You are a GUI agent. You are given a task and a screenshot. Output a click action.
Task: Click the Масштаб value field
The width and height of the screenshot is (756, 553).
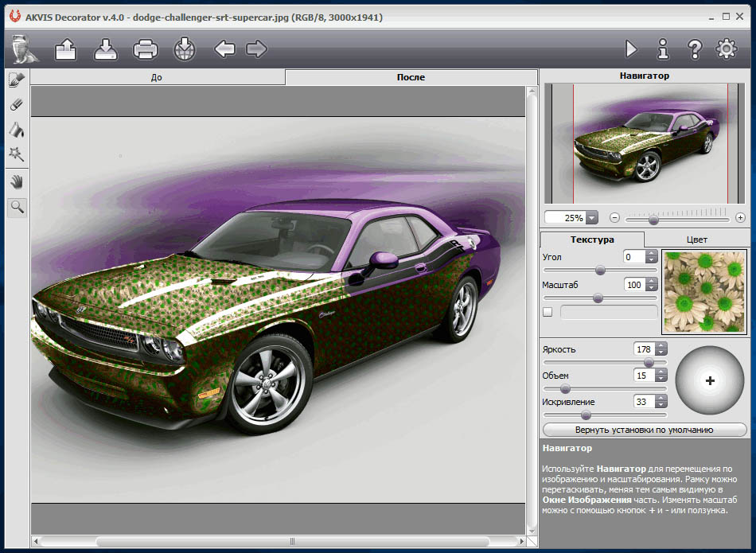(x=633, y=285)
